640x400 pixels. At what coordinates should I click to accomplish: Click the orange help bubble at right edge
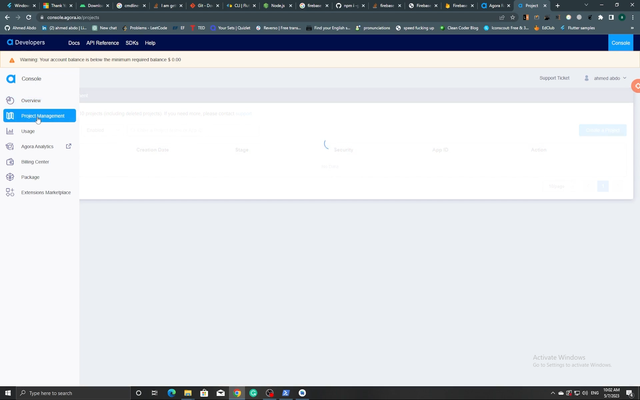636,86
